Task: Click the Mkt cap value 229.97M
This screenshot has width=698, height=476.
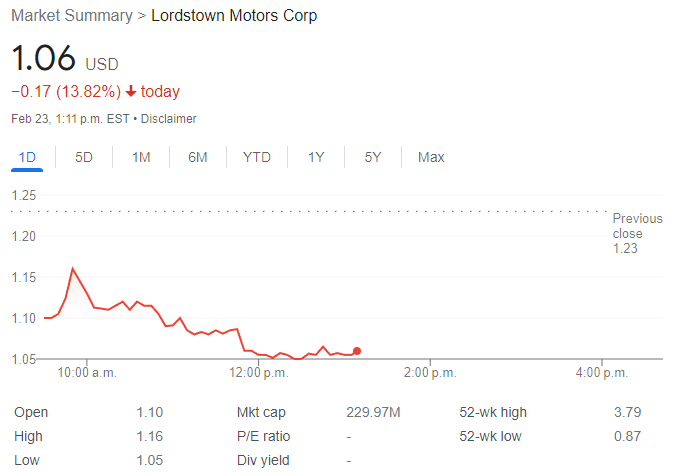Action: [x=372, y=412]
